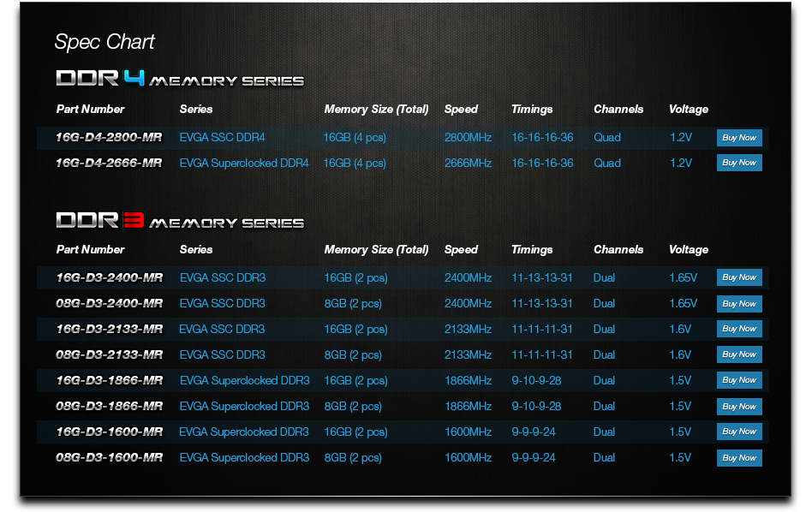Select part number 16G-D4-2666-MR
The image size is (812, 512).
(x=109, y=163)
